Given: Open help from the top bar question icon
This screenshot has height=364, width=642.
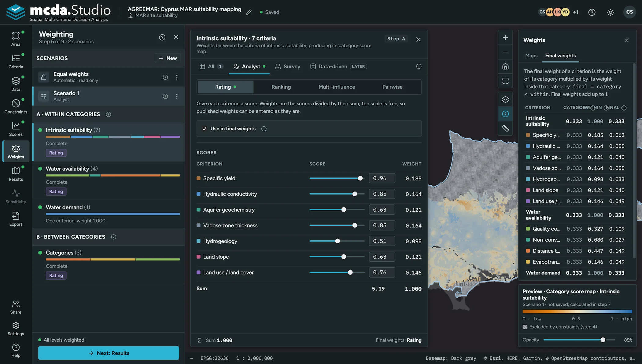Looking at the screenshot, I should pos(592,12).
